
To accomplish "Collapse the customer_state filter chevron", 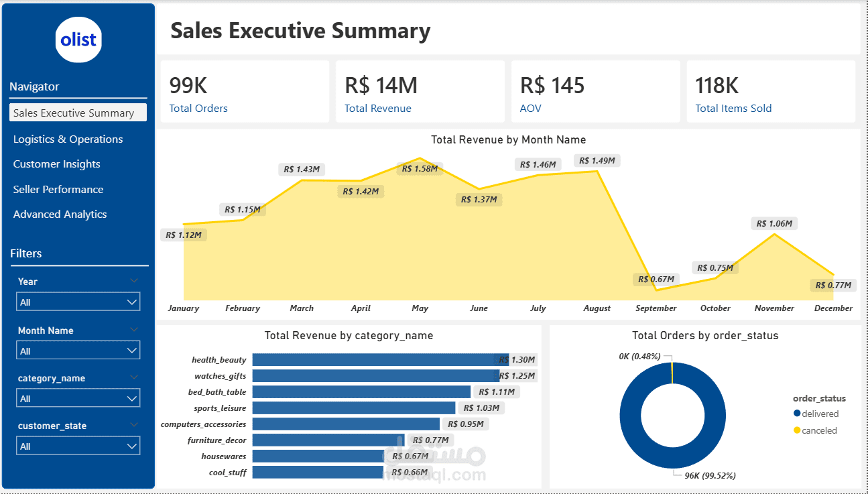I will (134, 425).
